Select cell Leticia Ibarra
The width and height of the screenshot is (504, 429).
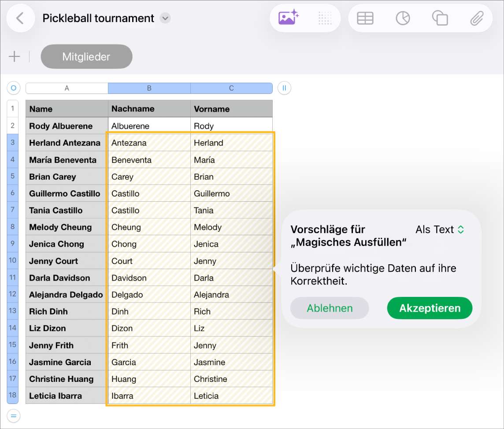[67, 396]
